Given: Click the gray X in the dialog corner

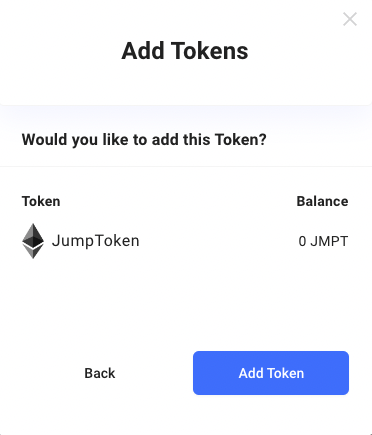Looking at the screenshot, I should (x=350, y=19).
